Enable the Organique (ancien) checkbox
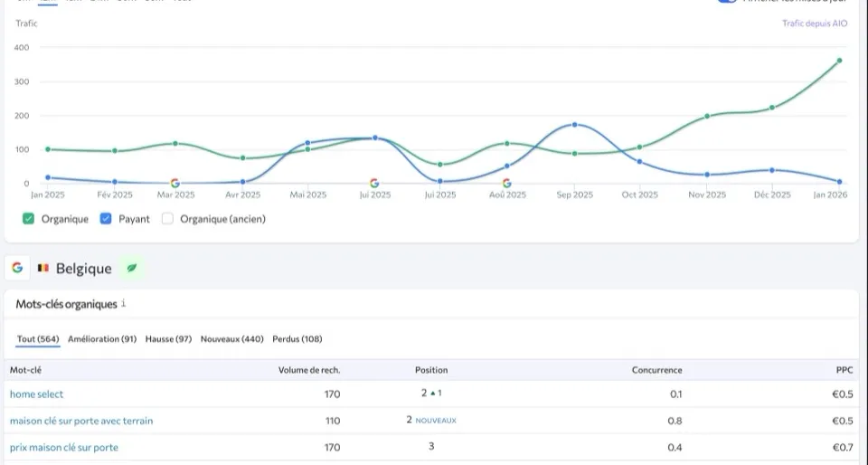The height and width of the screenshot is (465, 868). 167,219
